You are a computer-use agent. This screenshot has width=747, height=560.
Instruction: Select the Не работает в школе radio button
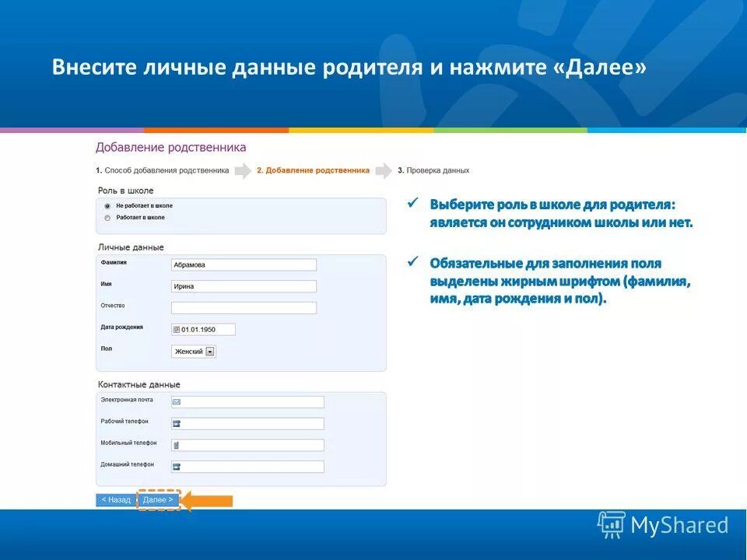(x=107, y=207)
